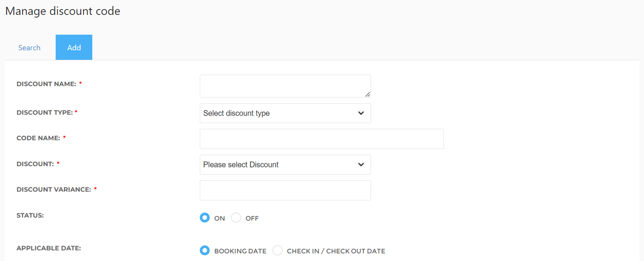Click the Manage discount code heading
The height and width of the screenshot is (261, 644).
tap(63, 11)
